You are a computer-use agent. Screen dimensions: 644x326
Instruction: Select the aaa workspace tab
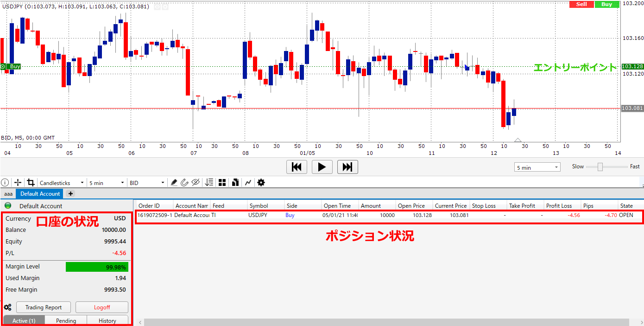[8, 193]
